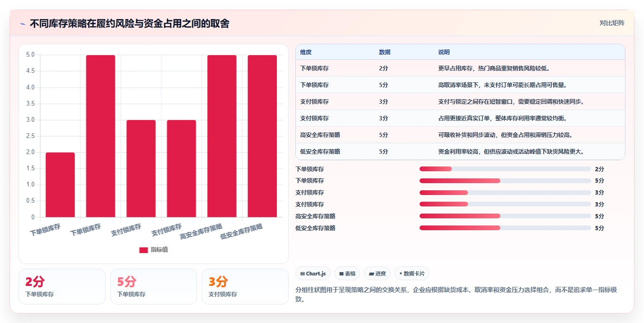Click description '支付与锁定之间存在短暂窗口，需要稳定回调和快速同步。'
This screenshot has width=644, height=323.
[x=511, y=102]
